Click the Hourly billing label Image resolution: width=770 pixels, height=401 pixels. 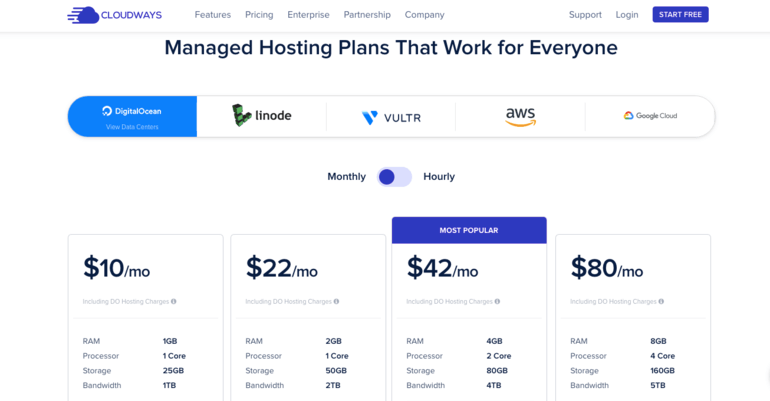point(439,177)
